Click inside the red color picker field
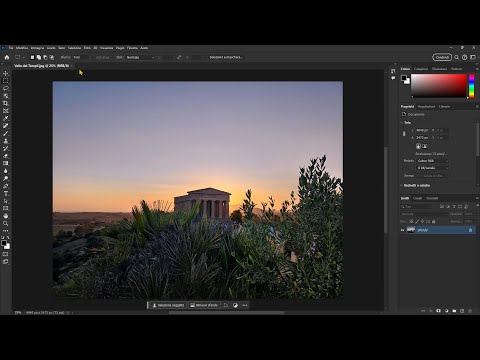The height and width of the screenshot is (360, 480). [x=439, y=86]
